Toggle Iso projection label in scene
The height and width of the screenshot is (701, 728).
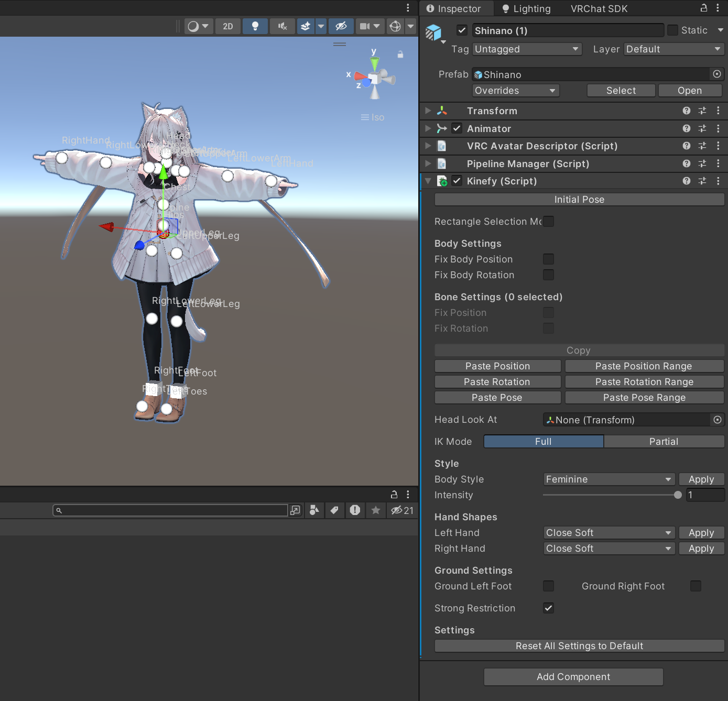(373, 117)
